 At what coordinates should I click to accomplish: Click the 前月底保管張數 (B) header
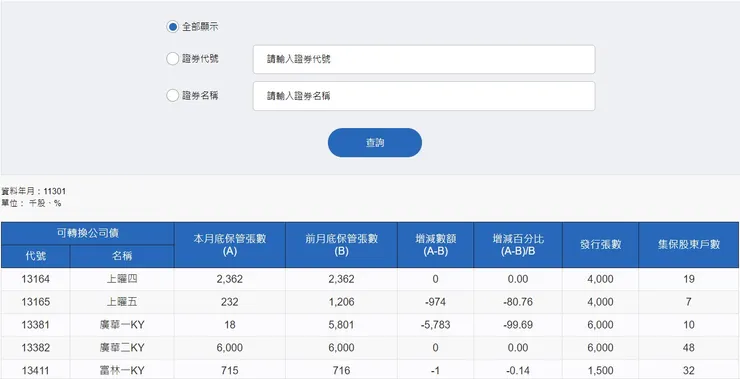(x=341, y=245)
